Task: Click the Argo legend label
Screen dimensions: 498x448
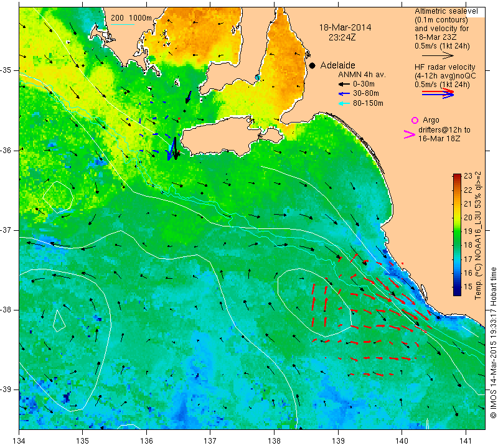Action: tap(431, 120)
